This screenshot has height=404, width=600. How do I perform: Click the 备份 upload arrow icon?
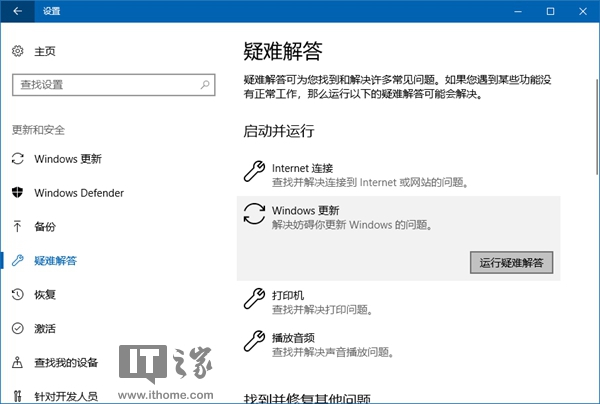[17, 226]
